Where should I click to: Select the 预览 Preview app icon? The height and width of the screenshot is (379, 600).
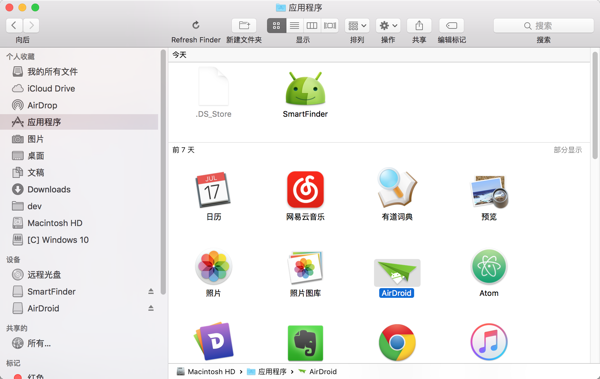(489, 191)
